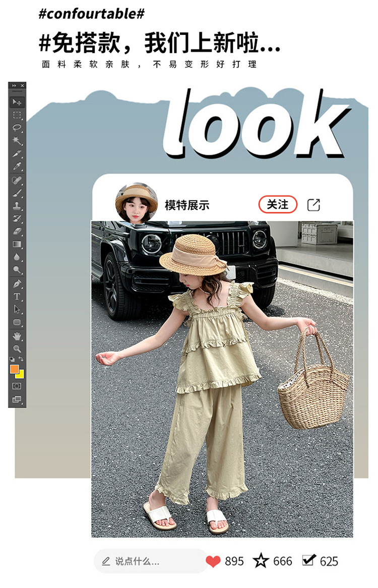Pick the Lasso tool

[17, 128]
